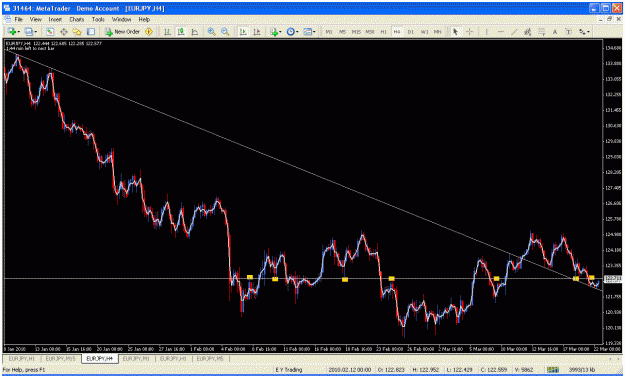The width and height of the screenshot is (625, 376).
Task: Open the Profiles toolbar icon
Action: tap(29, 31)
